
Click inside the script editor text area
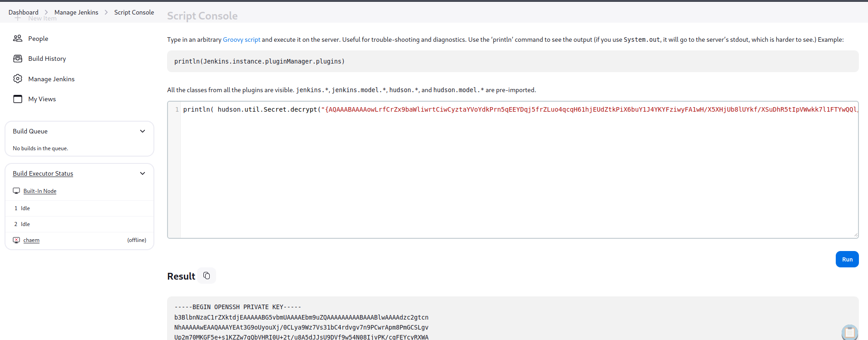point(519,170)
